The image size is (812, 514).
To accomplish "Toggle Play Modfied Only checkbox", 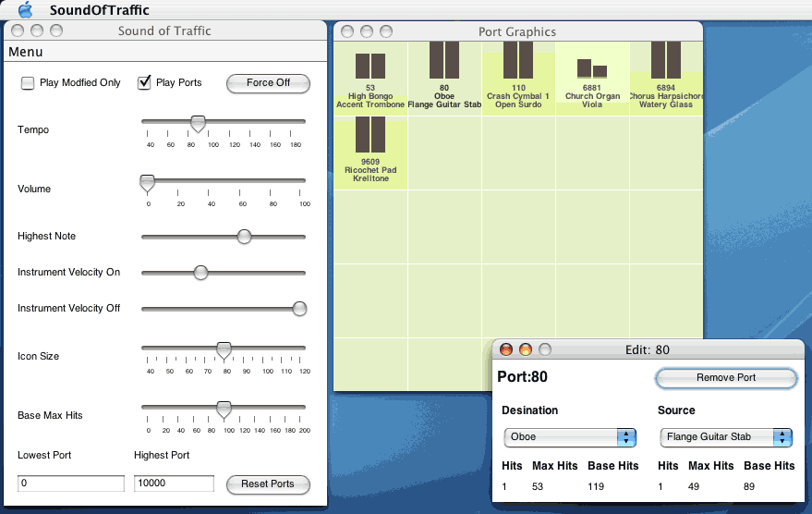I will click(28, 83).
